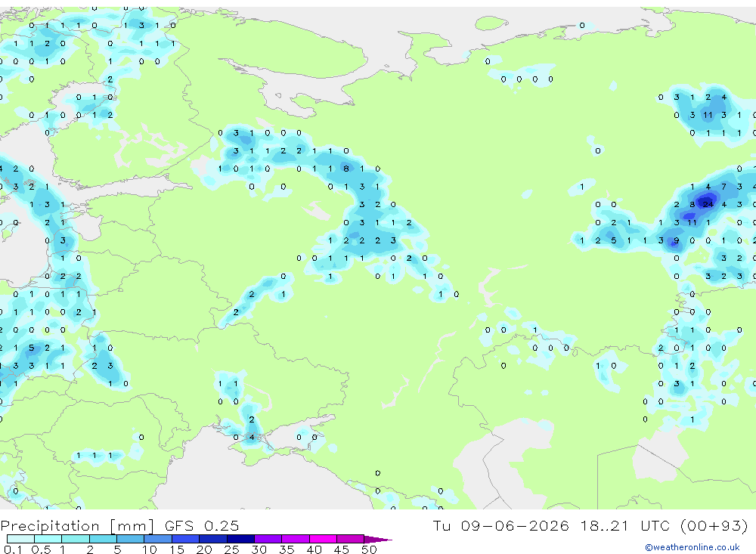Click the 'Tu 09-06-2026' forecast date text
Viewport: 756px width, 554px height.
point(501,525)
